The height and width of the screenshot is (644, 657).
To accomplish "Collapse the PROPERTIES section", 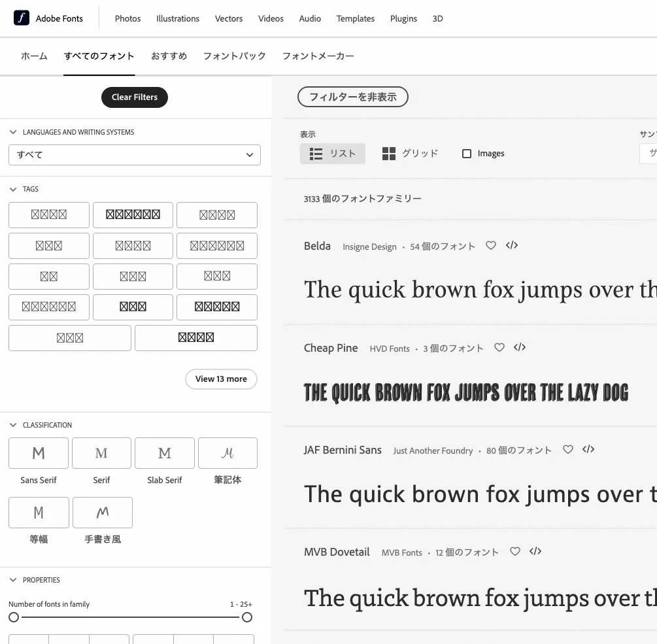I will [13, 580].
